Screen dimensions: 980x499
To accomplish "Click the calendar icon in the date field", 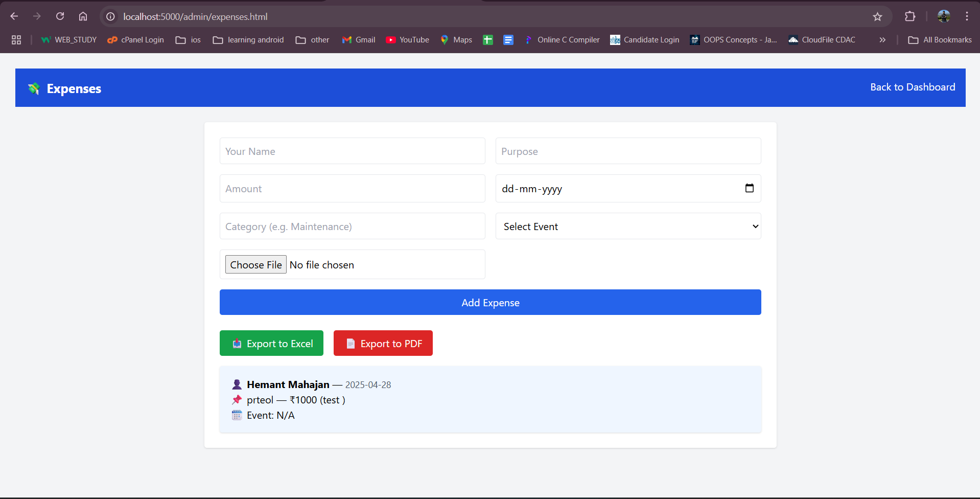I will tap(749, 188).
